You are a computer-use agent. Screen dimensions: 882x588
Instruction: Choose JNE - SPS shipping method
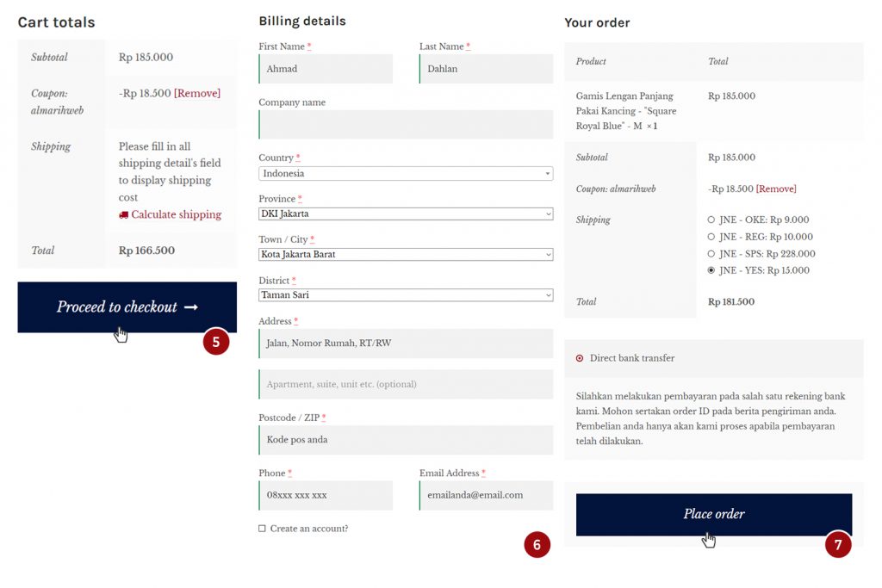click(711, 254)
